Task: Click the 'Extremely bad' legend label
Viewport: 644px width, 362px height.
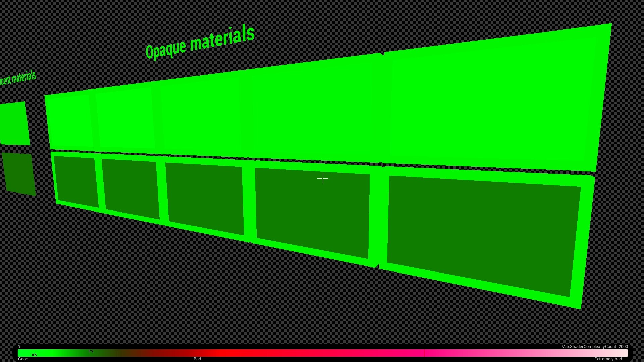Action: [608, 359]
